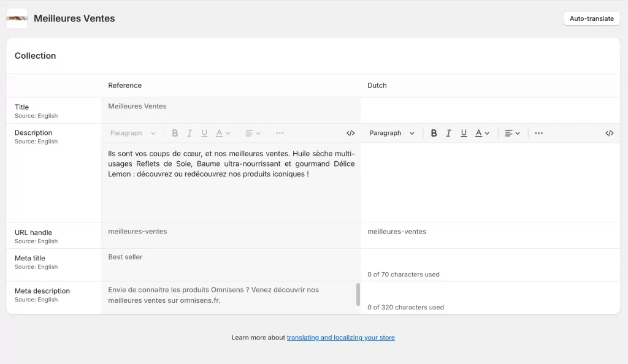Open the text alignment dropdown in Dutch toolbar
The height and width of the screenshot is (364, 628).
[512, 133]
